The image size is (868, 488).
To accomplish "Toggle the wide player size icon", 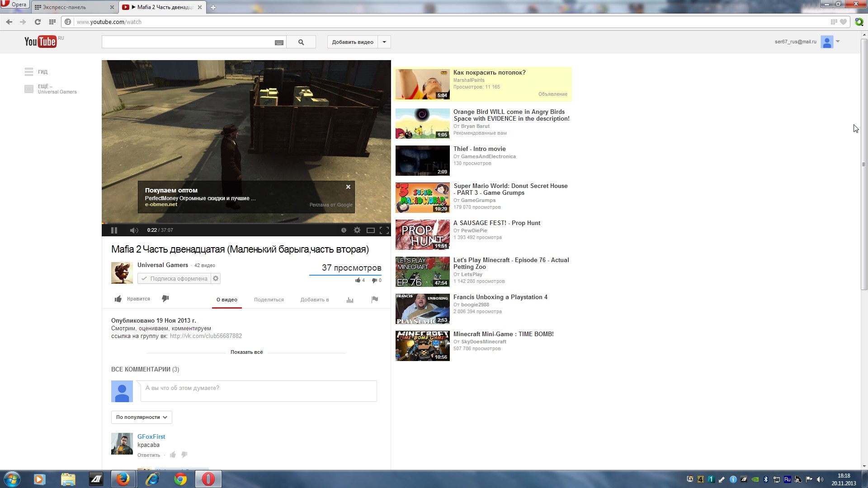I will 371,230.
